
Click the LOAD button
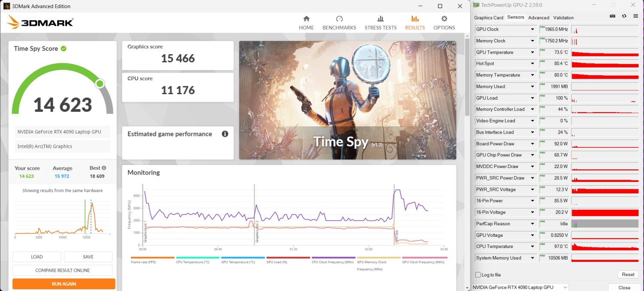36,257
